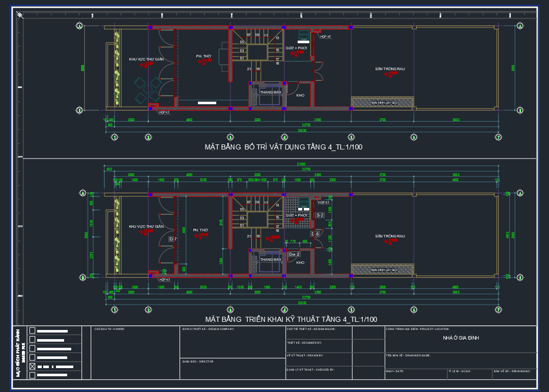
Task: Click grid axis bubble 3 under lower plan
Action: pyautogui.click(x=230, y=309)
